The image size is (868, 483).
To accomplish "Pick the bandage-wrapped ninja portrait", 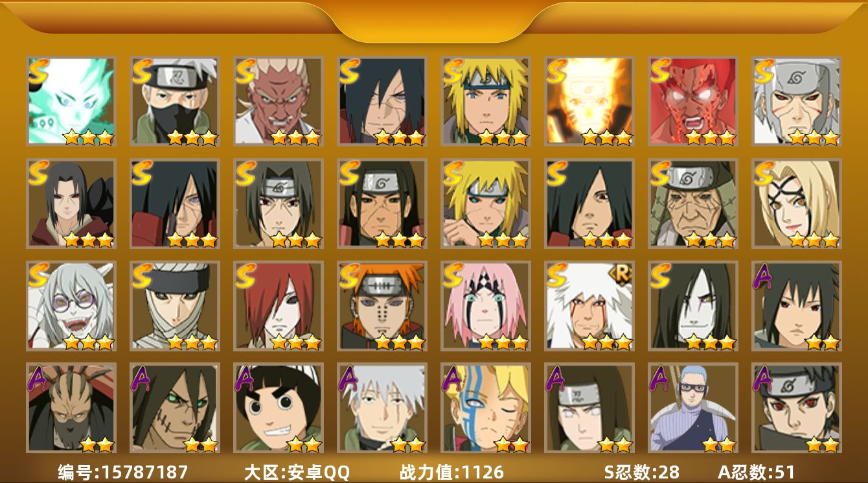I will (x=174, y=305).
